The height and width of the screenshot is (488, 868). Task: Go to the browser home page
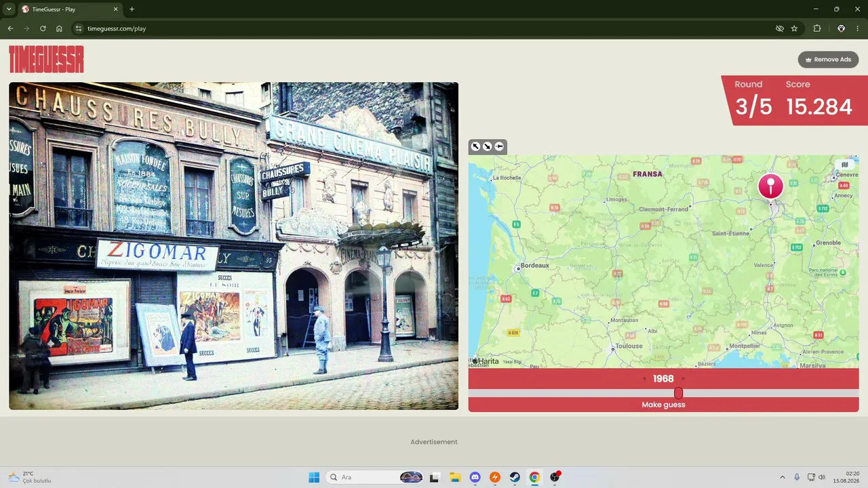pyautogui.click(x=59, y=28)
